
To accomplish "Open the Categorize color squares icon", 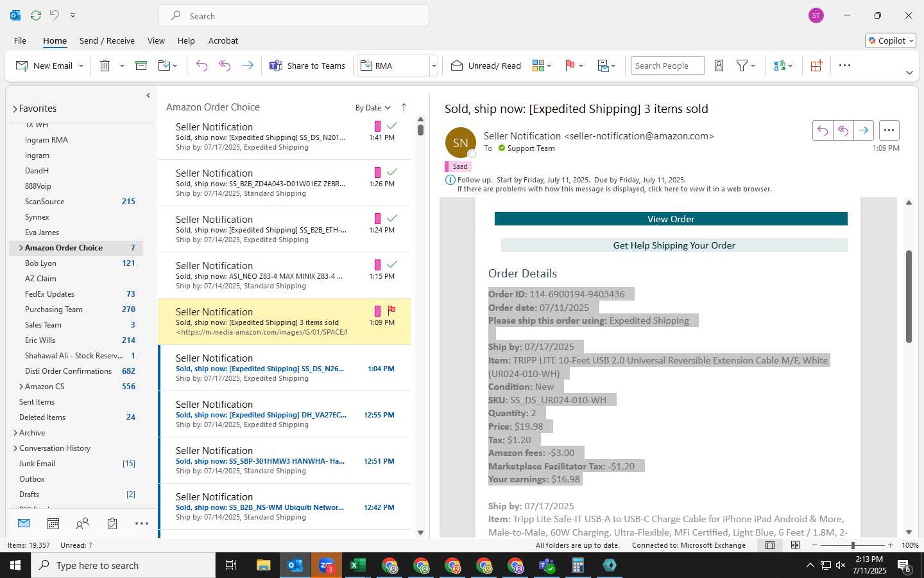I will point(538,66).
